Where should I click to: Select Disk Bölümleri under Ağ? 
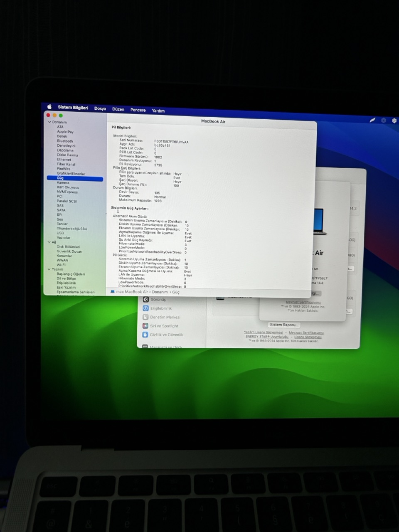tap(68, 247)
